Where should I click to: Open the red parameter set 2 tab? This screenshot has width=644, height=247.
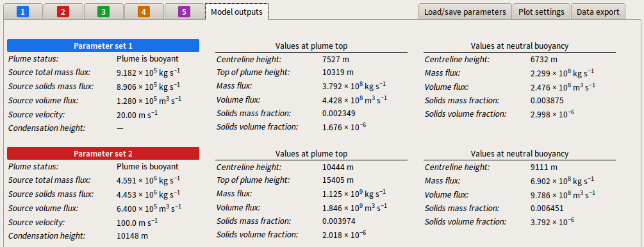pyautogui.click(x=63, y=12)
